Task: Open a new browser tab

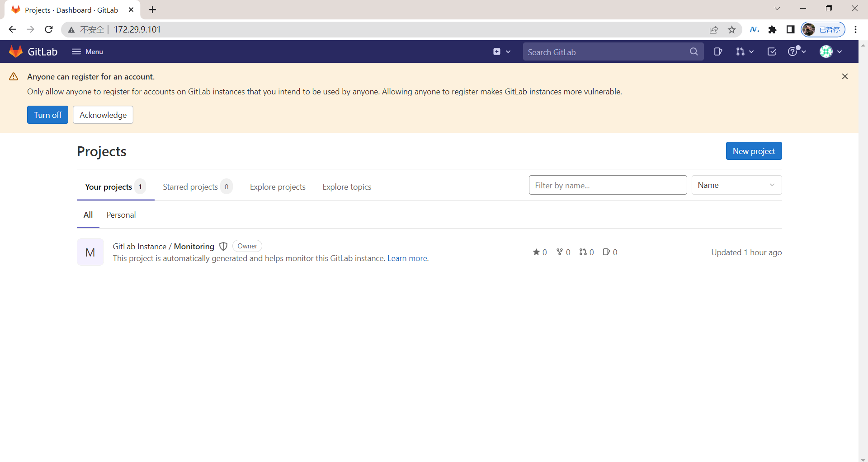Action: (x=153, y=9)
